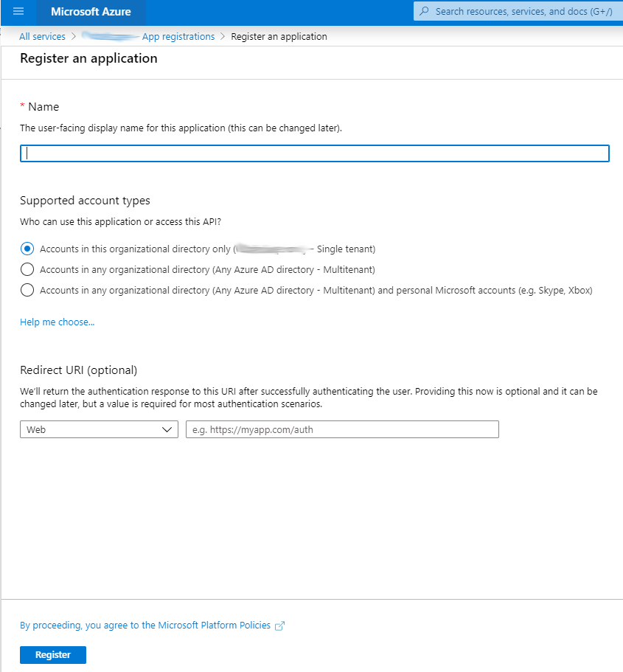This screenshot has height=672, width=623.
Task: Navigate to All services breadcrumb
Action: 42,37
